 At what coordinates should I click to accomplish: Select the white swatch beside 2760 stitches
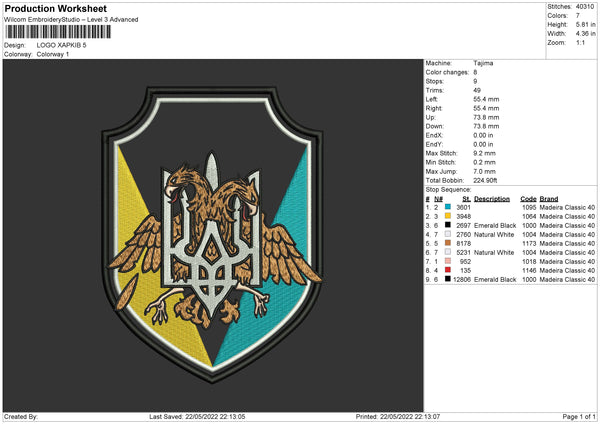click(448, 234)
